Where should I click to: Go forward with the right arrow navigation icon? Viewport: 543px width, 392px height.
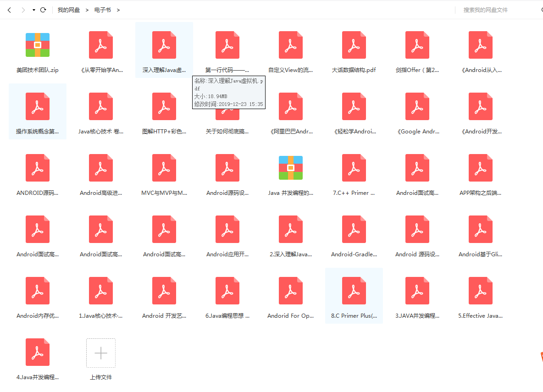click(23, 10)
